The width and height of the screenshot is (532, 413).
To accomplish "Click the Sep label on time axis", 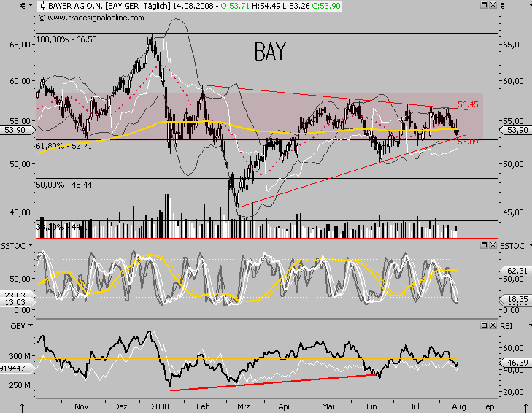I will pyautogui.click(x=487, y=406).
